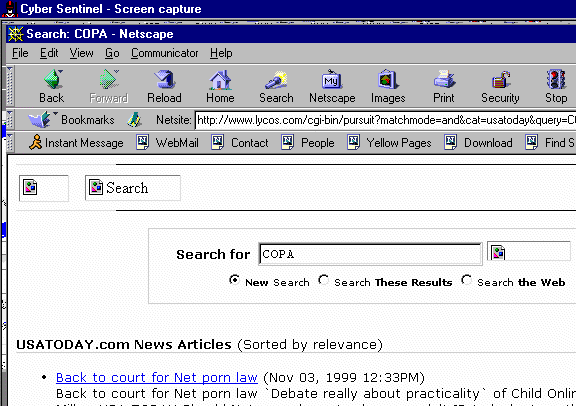Open Back to court for Net porn law link
Viewport: 576px width, 406px height.
(157, 377)
